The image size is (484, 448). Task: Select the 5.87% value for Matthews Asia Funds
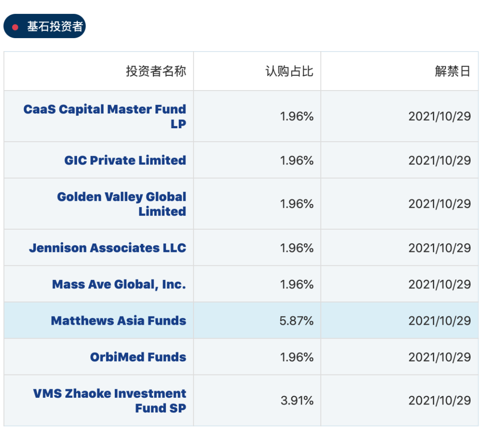tap(296, 321)
